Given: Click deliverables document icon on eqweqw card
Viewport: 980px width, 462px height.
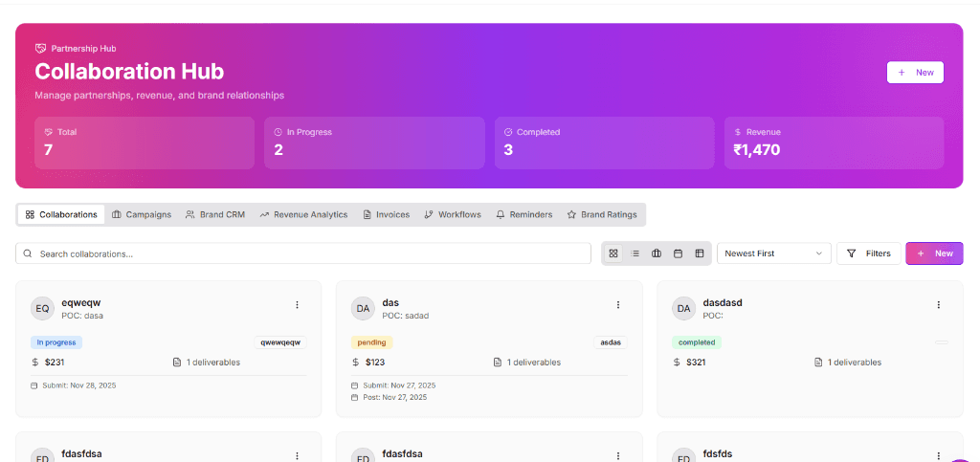Looking at the screenshot, I should point(177,363).
